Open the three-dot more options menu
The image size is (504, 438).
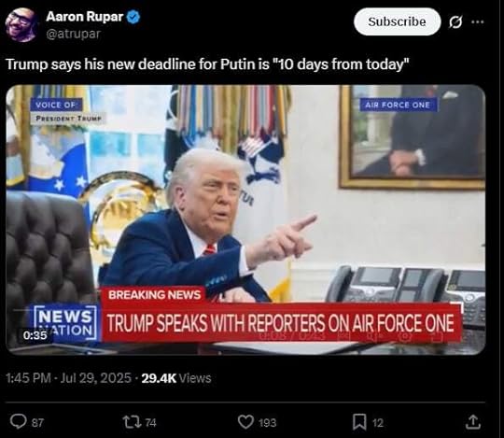[x=478, y=21]
